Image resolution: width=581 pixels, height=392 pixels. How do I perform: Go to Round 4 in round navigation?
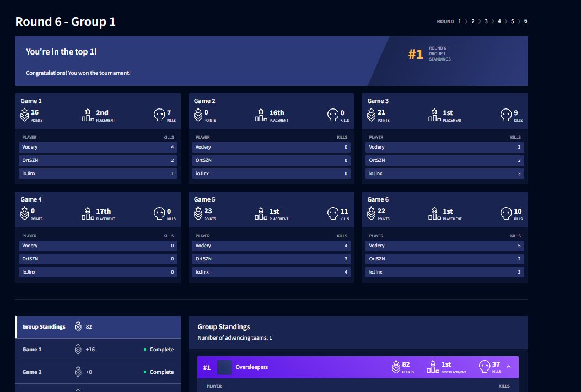499,21
